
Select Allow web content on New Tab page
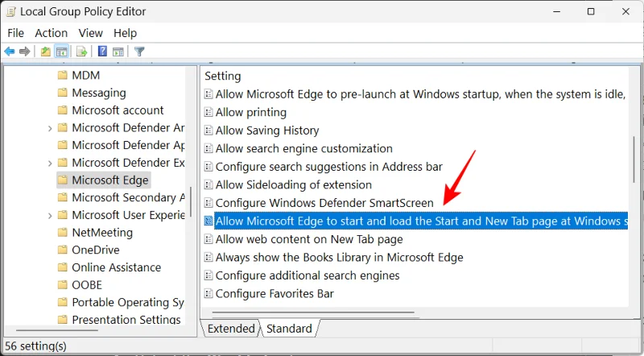click(x=309, y=239)
